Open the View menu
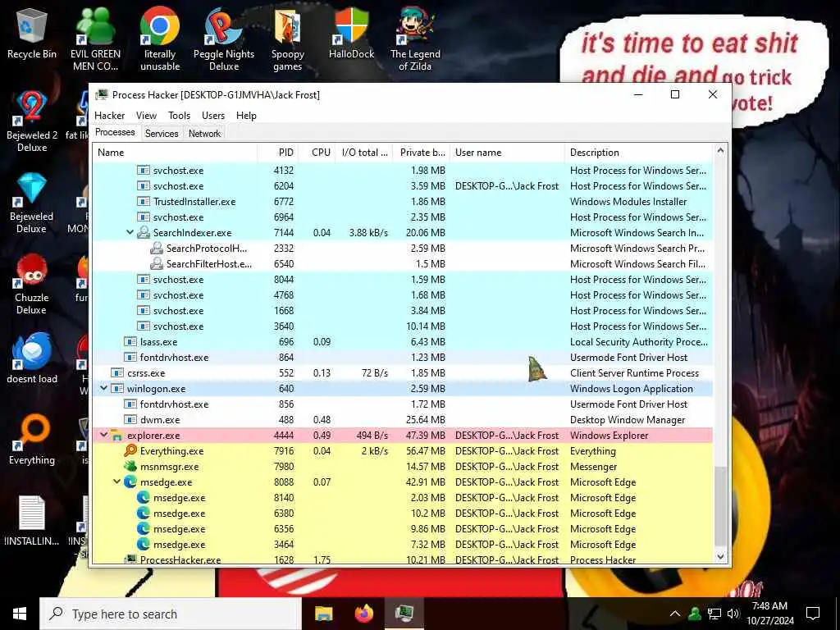 [x=146, y=115]
